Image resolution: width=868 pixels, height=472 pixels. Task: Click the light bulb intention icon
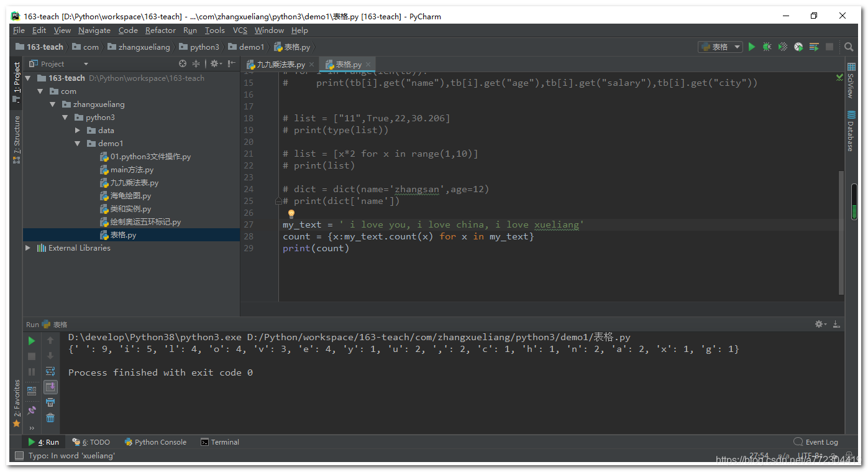(x=291, y=213)
